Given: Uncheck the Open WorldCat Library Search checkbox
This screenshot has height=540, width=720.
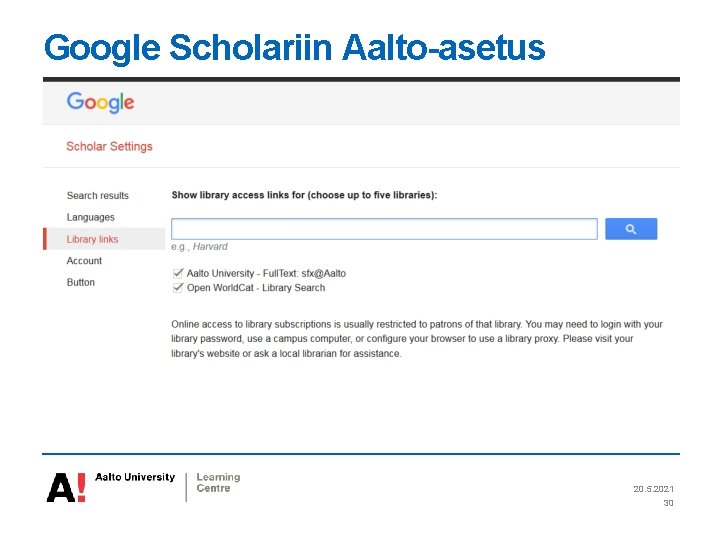Looking at the screenshot, I should 178,288.
